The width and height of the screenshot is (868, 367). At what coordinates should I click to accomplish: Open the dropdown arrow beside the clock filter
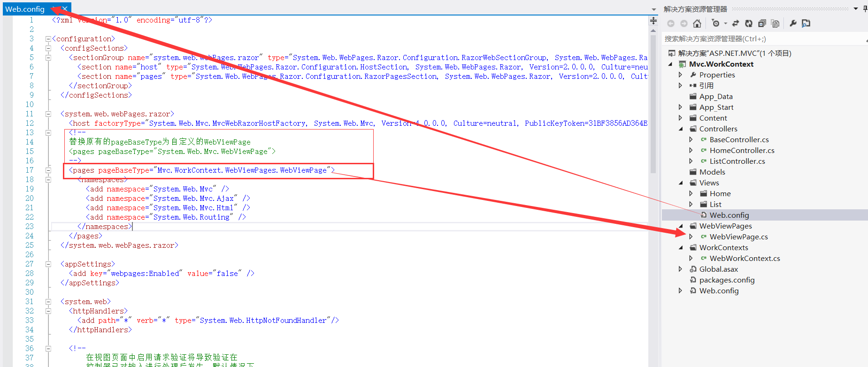tap(725, 23)
